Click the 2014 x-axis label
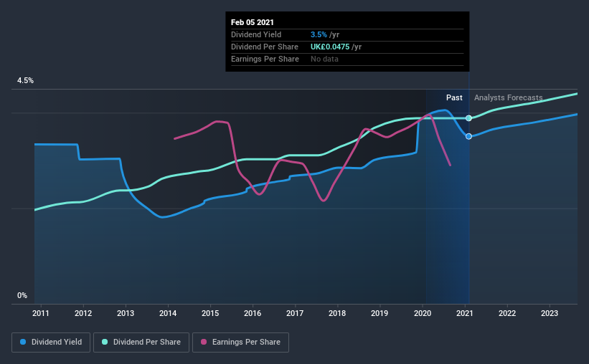 (x=168, y=313)
